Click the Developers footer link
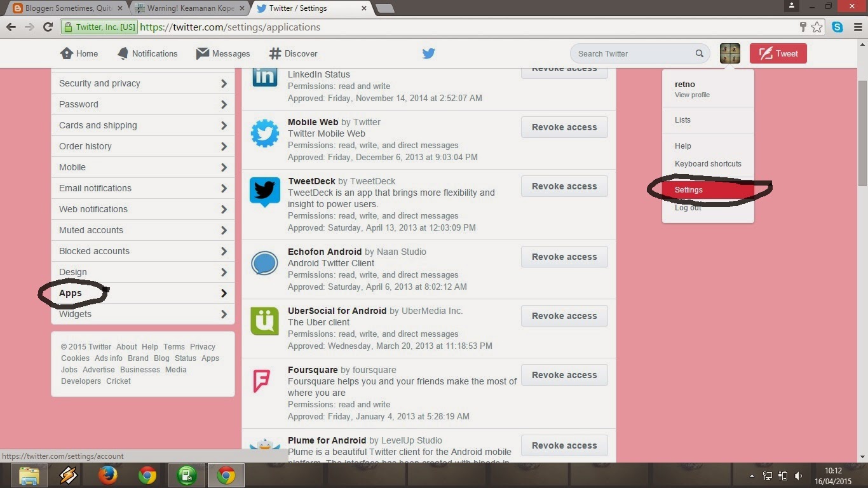The height and width of the screenshot is (488, 868). point(81,381)
